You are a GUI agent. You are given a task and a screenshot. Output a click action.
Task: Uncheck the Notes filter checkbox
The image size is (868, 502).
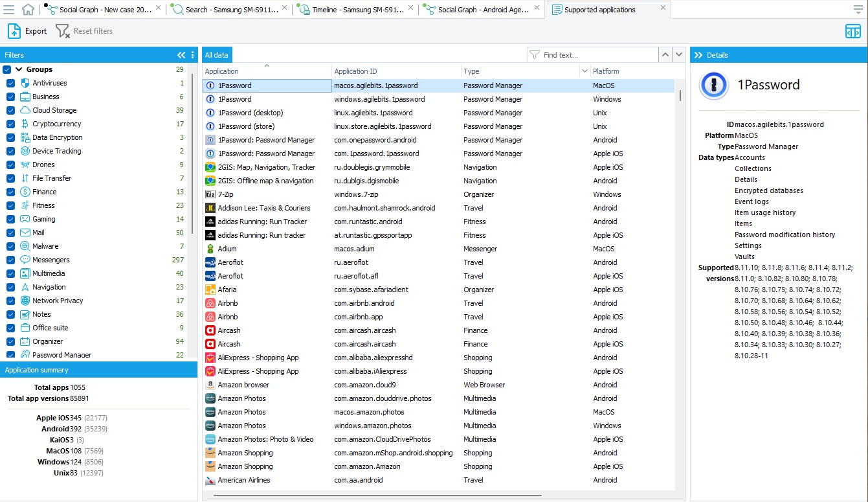point(10,314)
